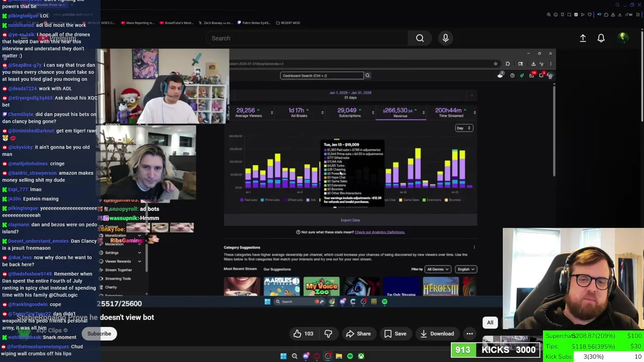Open YouTube notifications bell
The height and width of the screenshot is (362, 644).
[x=601, y=38]
